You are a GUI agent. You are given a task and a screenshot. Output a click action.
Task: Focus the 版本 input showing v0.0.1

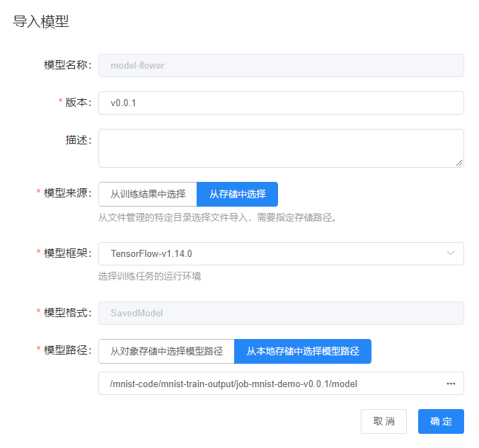[x=281, y=103]
